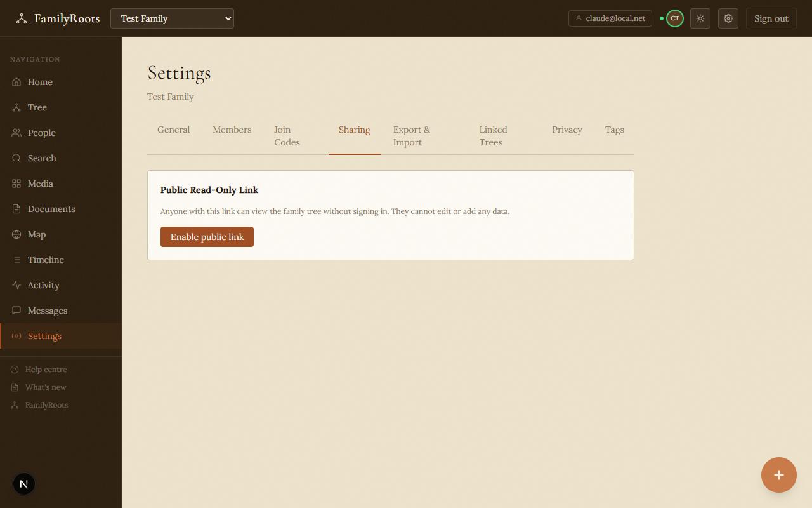Open the Next.js N badge icon
The width and height of the screenshot is (812, 508).
coord(24,484)
